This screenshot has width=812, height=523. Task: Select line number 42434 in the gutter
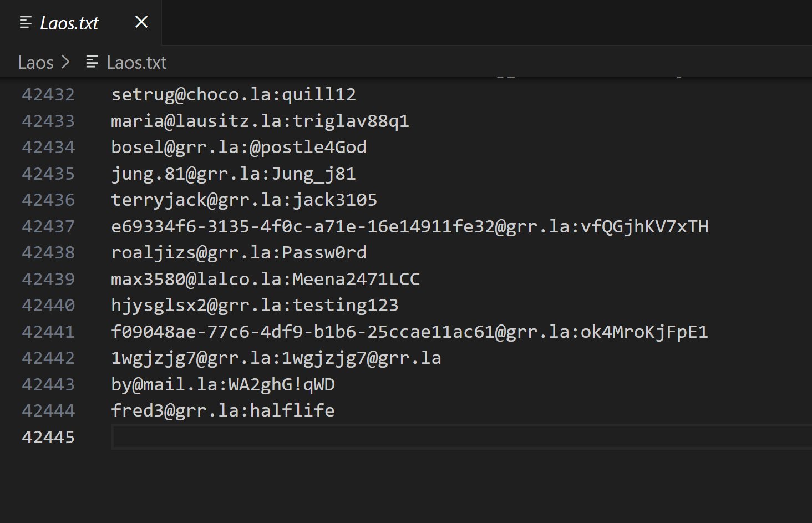pos(48,148)
